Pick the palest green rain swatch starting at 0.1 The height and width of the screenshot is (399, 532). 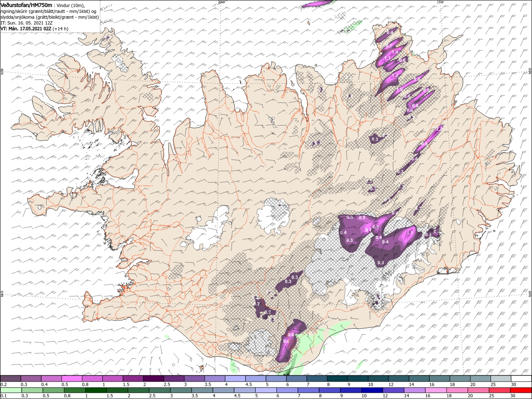(x=11, y=390)
